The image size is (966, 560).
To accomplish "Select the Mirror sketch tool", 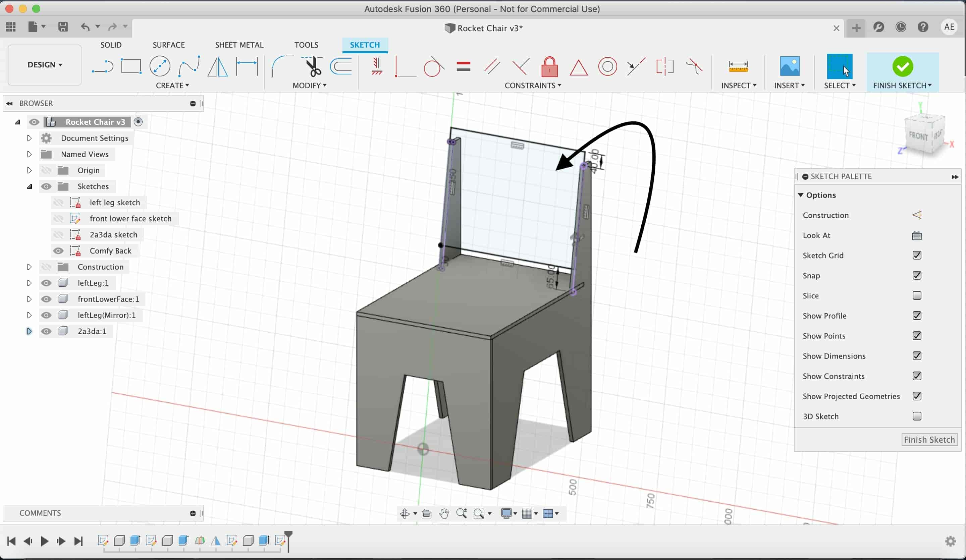I will (217, 66).
